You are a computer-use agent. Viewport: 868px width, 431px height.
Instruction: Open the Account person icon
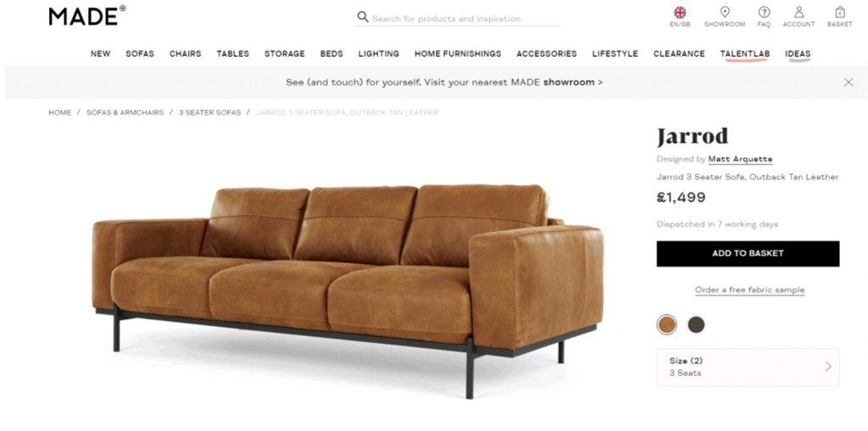[x=798, y=12]
